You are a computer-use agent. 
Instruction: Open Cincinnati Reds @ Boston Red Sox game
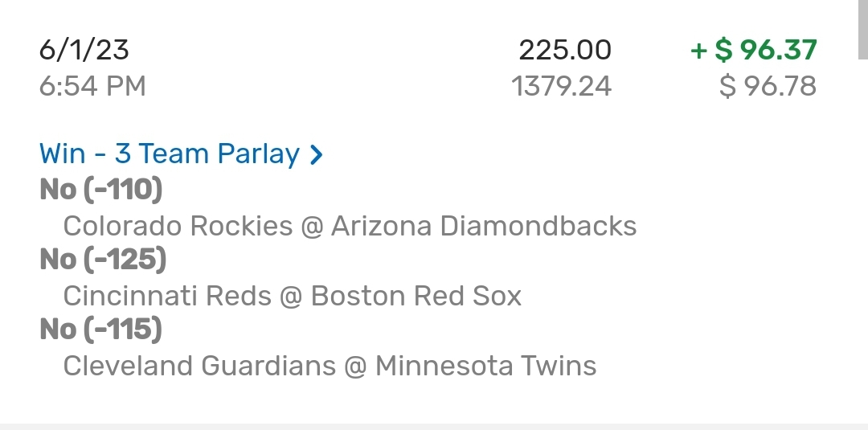(x=293, y=296)
